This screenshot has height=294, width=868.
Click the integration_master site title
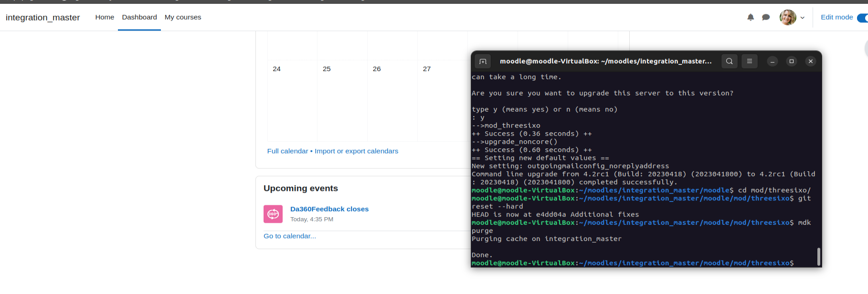click(42, 18)
